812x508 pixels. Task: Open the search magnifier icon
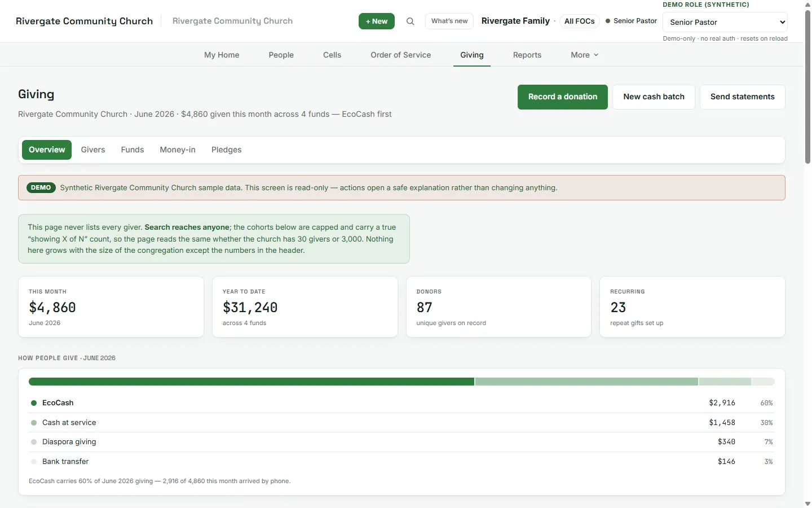point(411,21)
